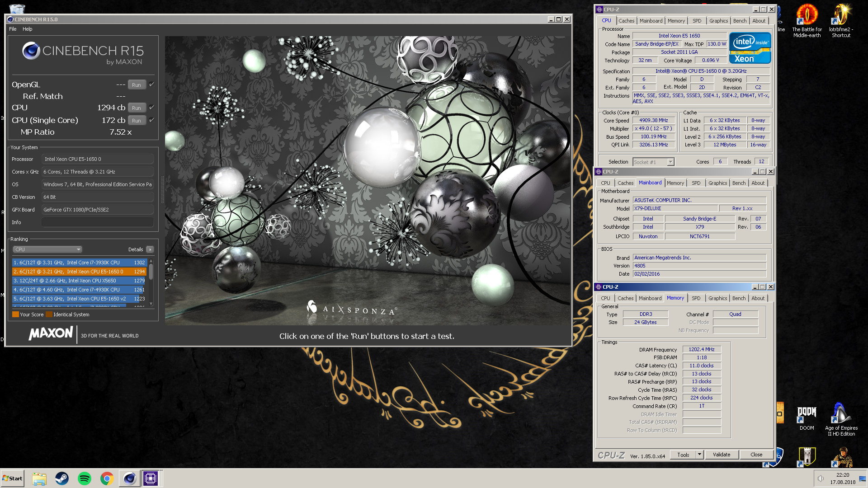Toggle the CPU test checkbox
Screen dimensions: 868x488
[151, 108]
